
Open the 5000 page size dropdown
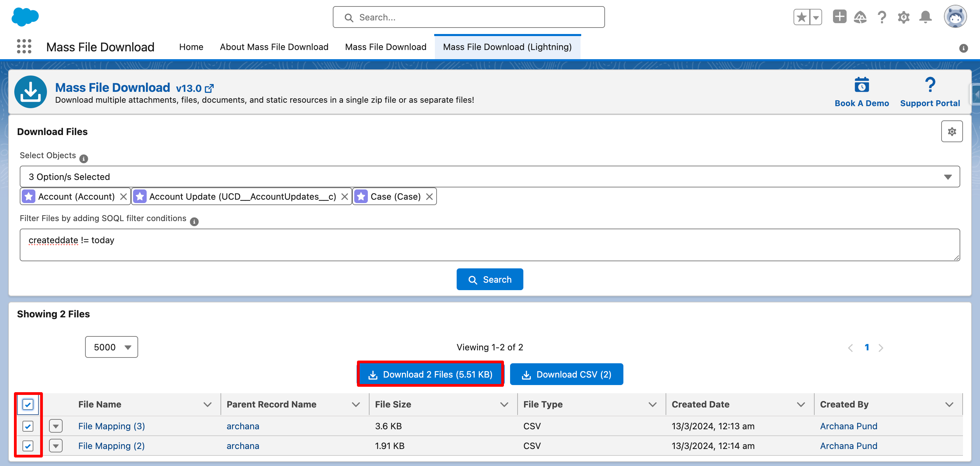pyautogui.click(x=112, y=347)
